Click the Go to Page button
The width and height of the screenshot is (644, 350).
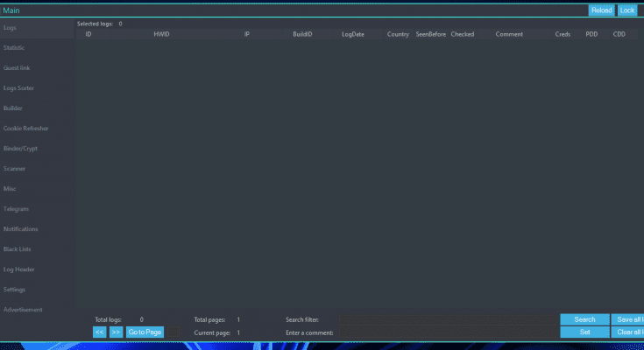[145, 332]
